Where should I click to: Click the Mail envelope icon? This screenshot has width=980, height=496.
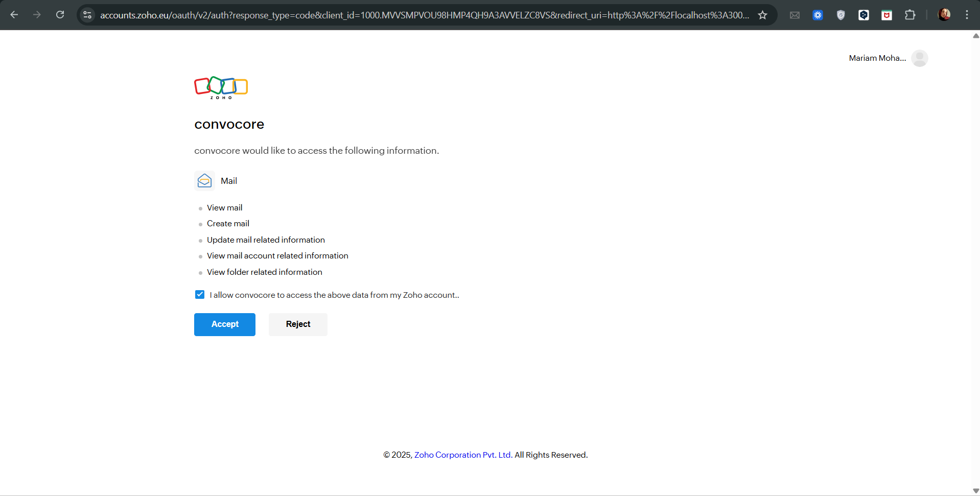[x=204, y=180]
